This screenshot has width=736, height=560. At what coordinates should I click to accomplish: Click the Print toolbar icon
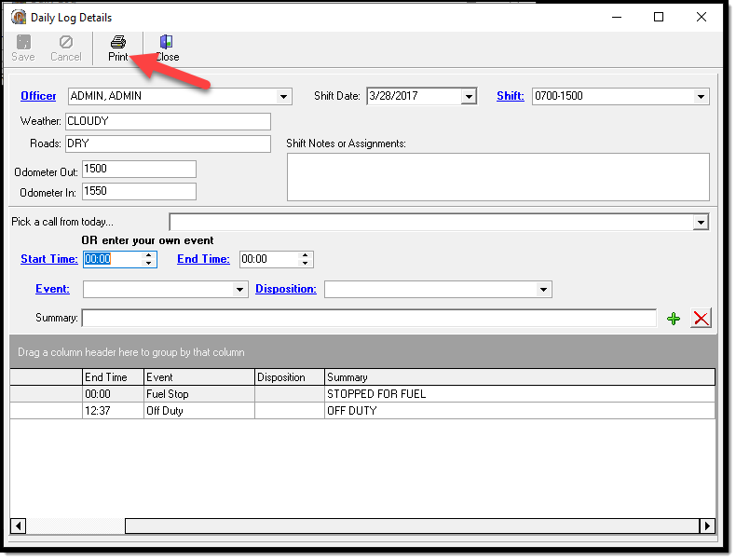117,42
